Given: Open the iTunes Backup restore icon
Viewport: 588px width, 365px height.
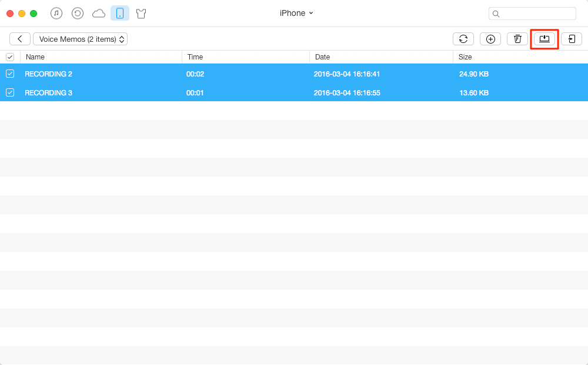Looking at the screenshot, I should click(78, 14).
